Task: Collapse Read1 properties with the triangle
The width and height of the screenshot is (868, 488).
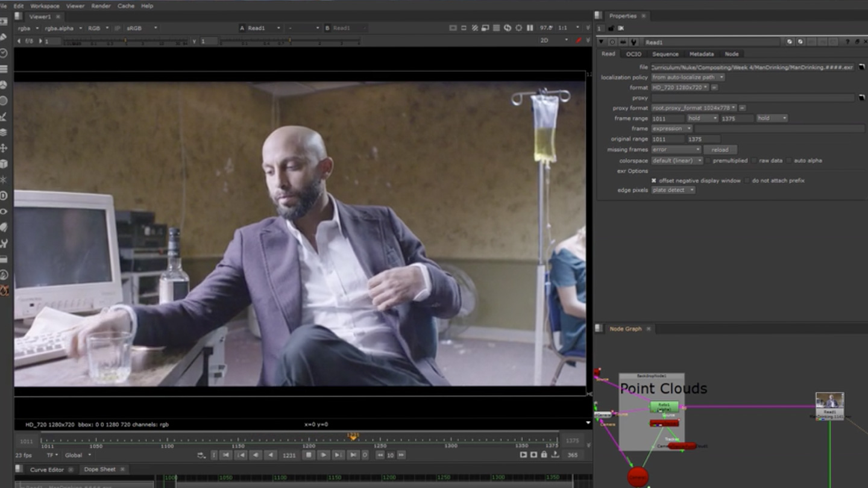Action: (601, 42)
